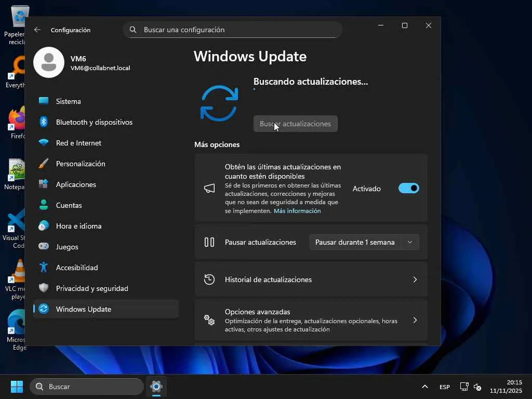532x399 pixels.
Task: Click the Windows Update page heading
Action: pyautogui.click(x=250, y=56)
